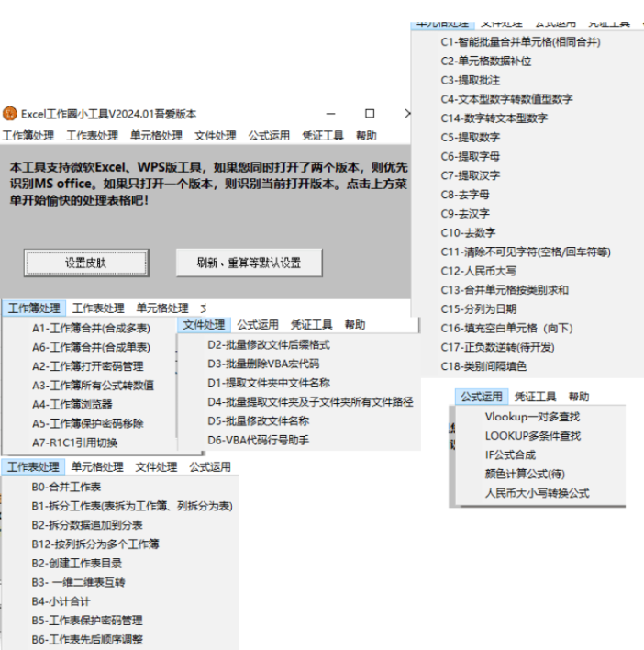This screenshot has width=644, height=650.
Task: Open B5-工作表保护密码管理
Action: click(87, 621)
